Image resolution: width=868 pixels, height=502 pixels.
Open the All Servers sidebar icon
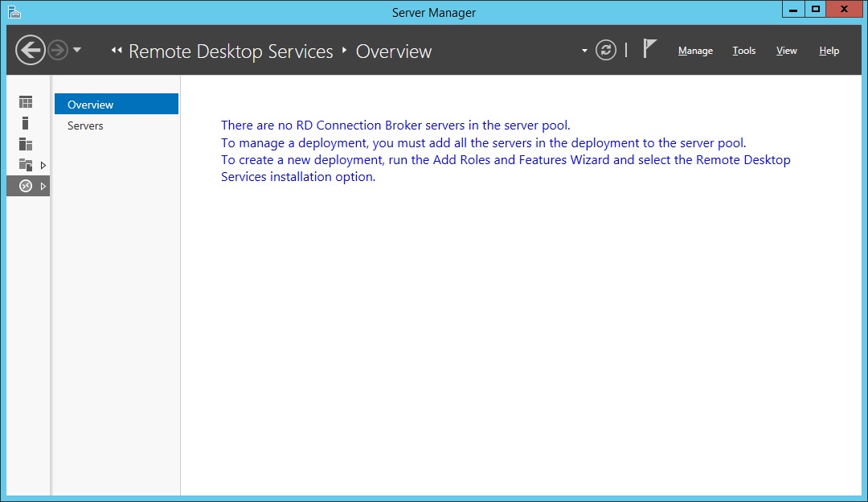[26, 144]
